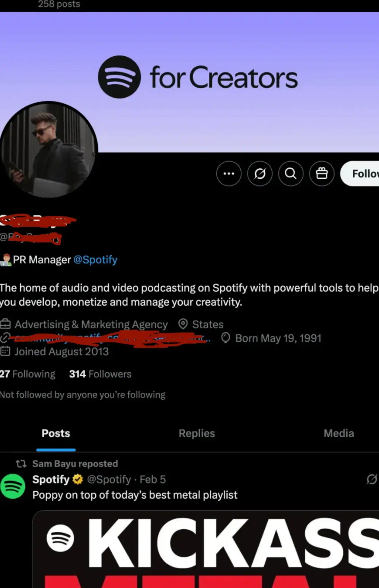
Task: Open the gift subscription icon
Action: (x=322, y=174)
